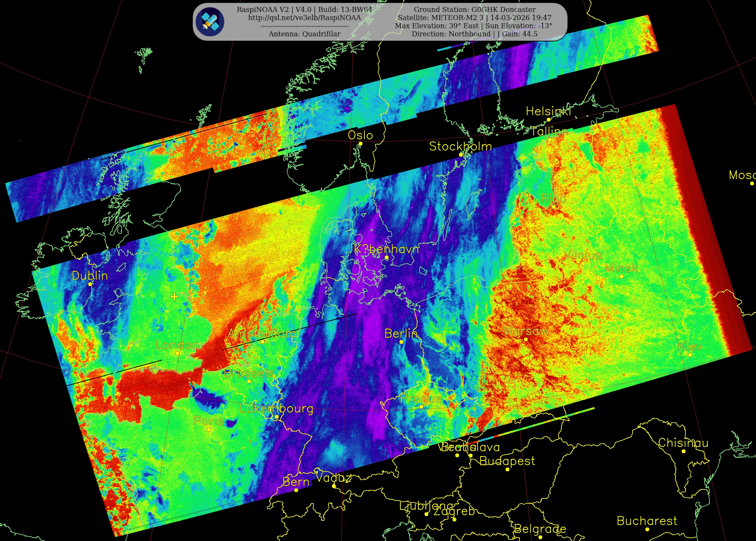Click the Stockholm city dot marker

pos(461,155)
